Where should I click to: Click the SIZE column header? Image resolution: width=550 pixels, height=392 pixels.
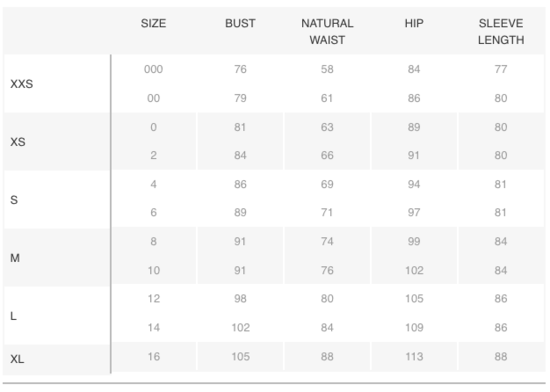point(153,23)
